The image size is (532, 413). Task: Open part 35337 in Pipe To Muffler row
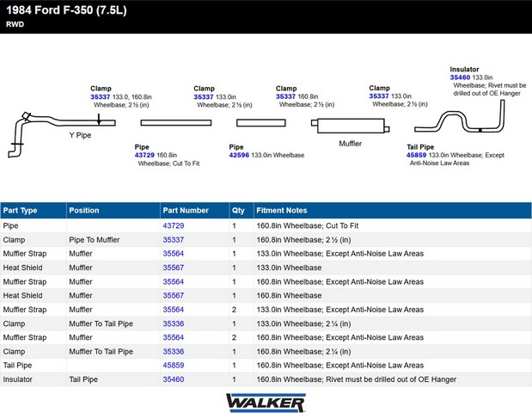click(x=174, y=240)
